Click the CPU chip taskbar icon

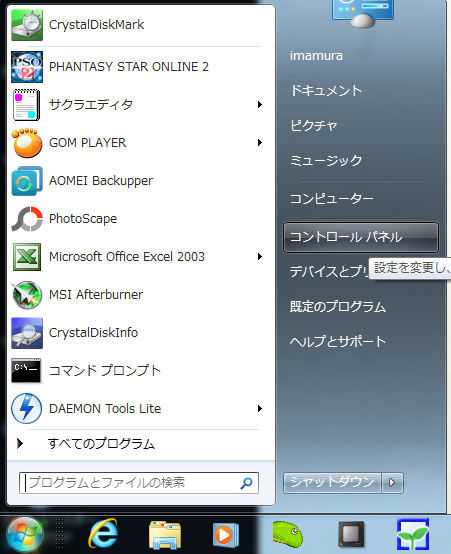point(351,534)
